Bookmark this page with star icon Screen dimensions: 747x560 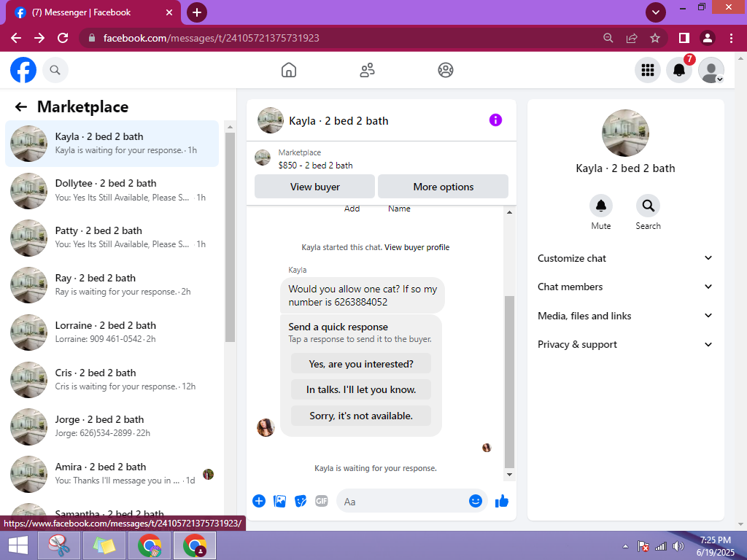tap(655, 38)
